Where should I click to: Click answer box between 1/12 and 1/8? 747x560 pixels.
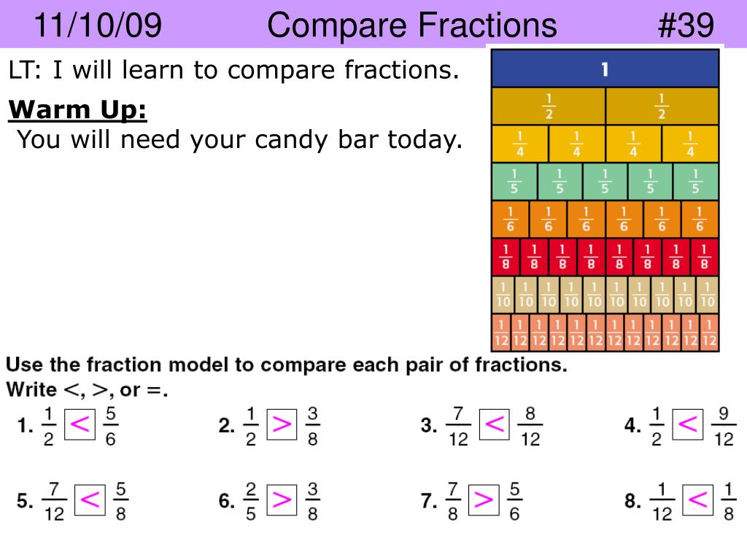tap(698, 500)
